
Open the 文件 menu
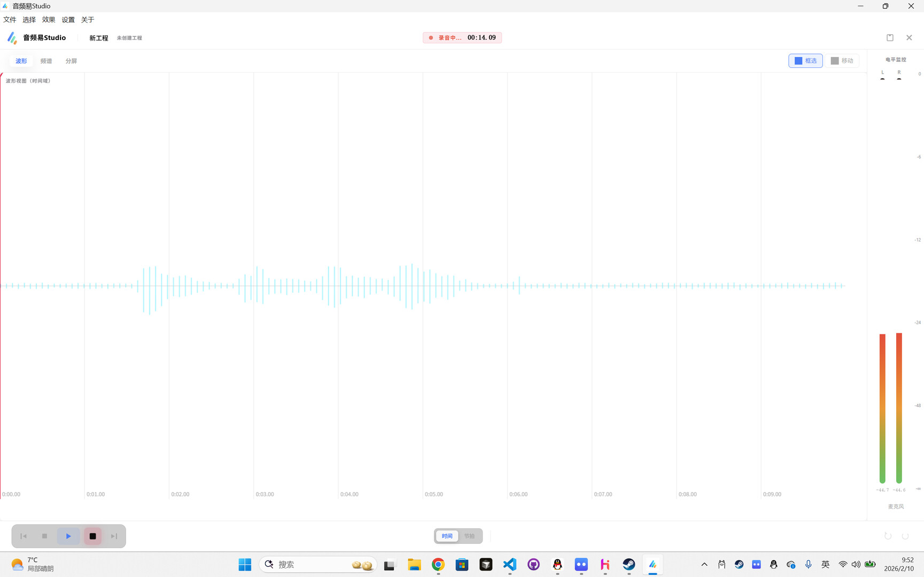pos(10,19)
